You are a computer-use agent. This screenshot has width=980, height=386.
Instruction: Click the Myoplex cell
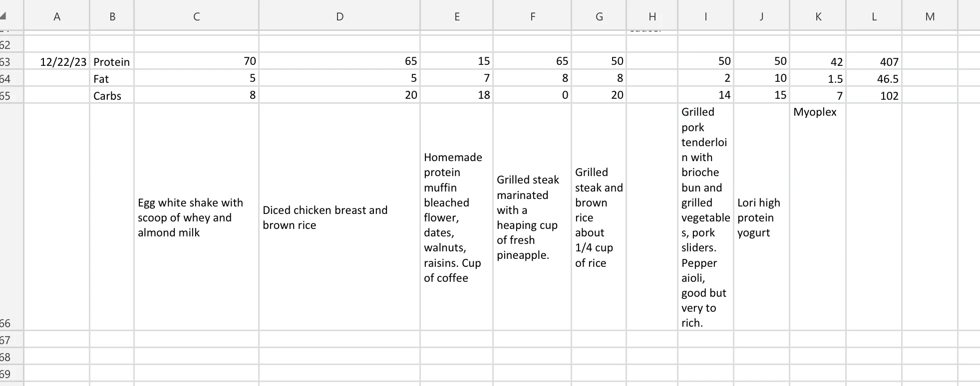[x=817, y=216]
